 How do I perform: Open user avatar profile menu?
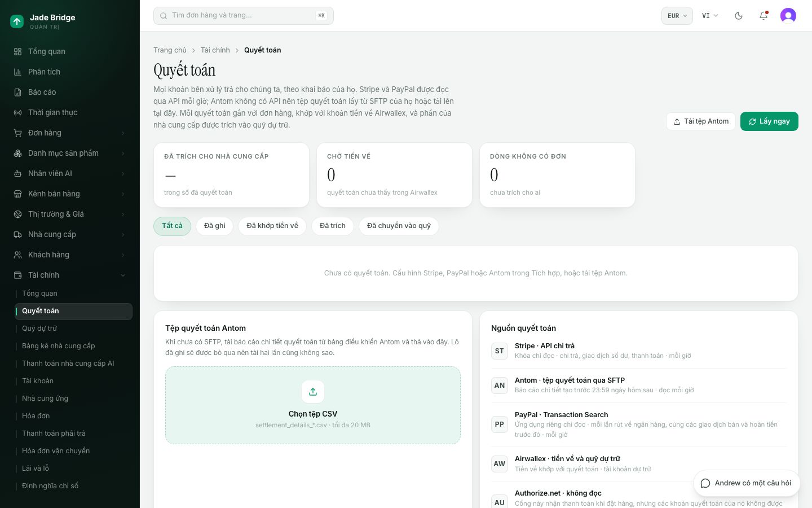[788, 16]
